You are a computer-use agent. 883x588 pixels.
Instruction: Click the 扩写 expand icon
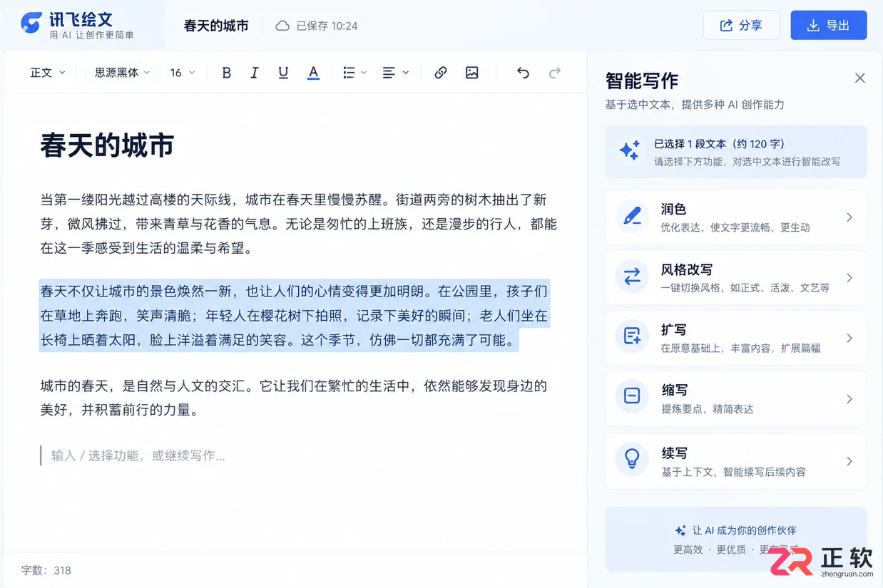tap(632, 337)
